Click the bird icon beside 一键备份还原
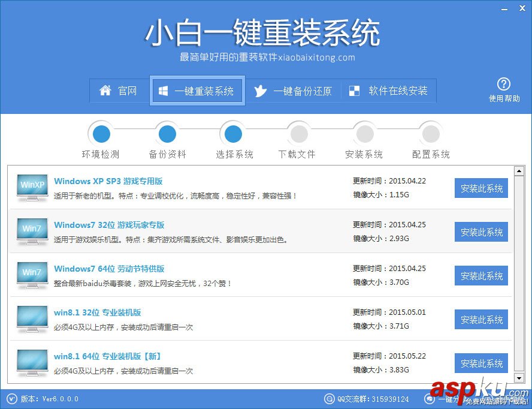Viewport: 532px width, 409px height. coord(262,91)
